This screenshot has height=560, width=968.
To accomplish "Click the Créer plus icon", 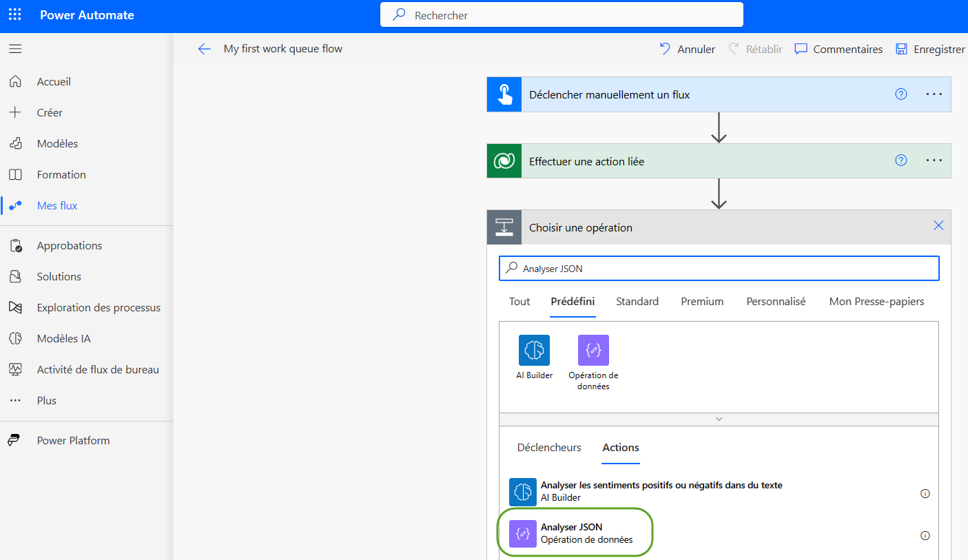I will coord(15,112).
